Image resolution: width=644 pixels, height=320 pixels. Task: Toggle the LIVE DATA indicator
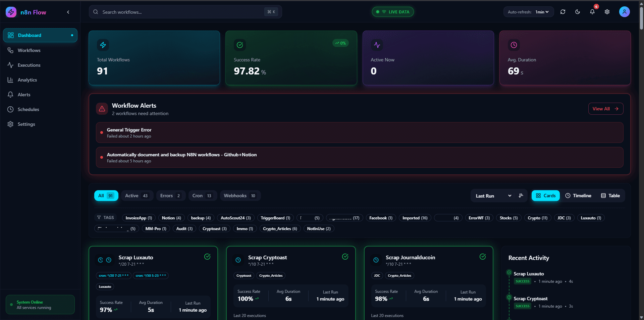click(392, 12)
